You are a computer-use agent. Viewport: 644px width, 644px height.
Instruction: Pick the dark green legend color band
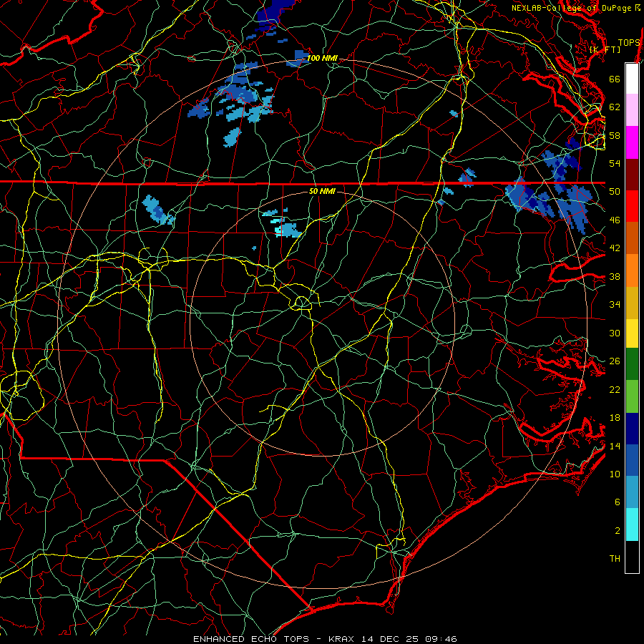[x=632, y=364]
